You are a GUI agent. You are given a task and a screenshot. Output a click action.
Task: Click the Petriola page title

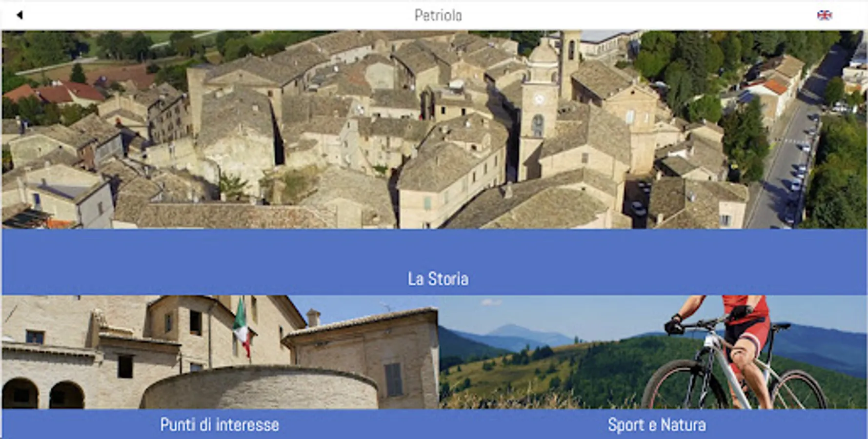point(438,16)
